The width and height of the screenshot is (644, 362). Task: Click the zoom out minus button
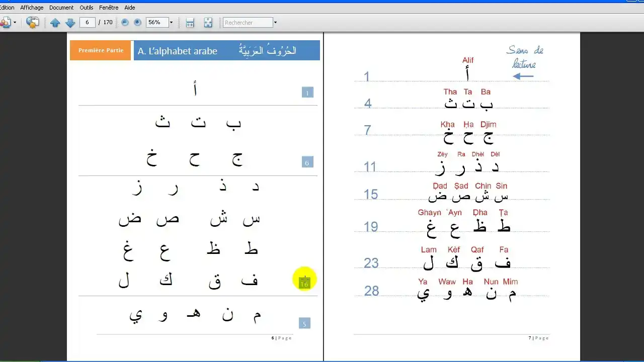point(125,23)
